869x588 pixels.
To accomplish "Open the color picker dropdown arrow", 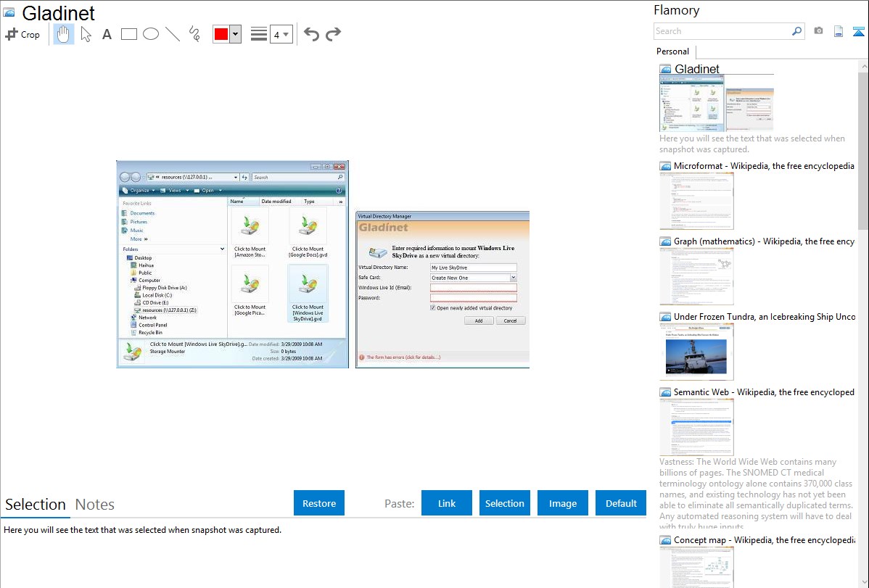I will point(236,34).
